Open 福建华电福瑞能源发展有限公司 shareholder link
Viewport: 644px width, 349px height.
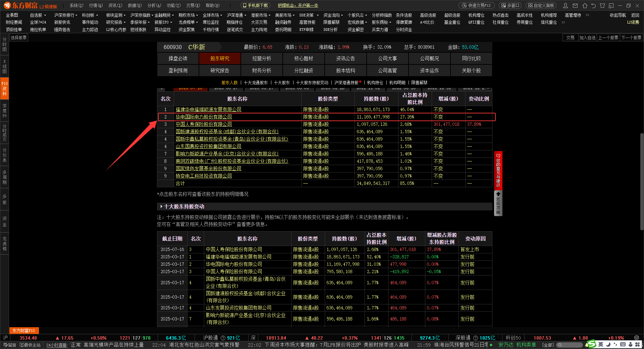208,109
